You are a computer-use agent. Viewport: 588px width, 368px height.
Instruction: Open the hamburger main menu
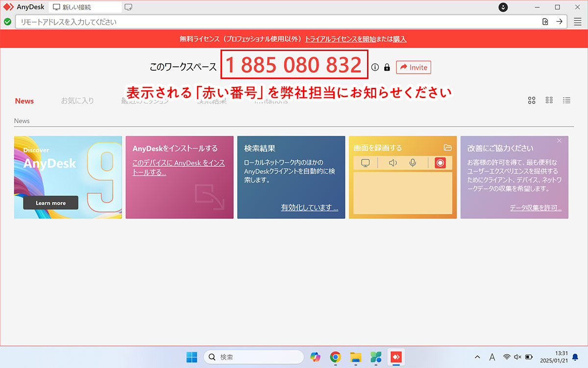point(577,22)
